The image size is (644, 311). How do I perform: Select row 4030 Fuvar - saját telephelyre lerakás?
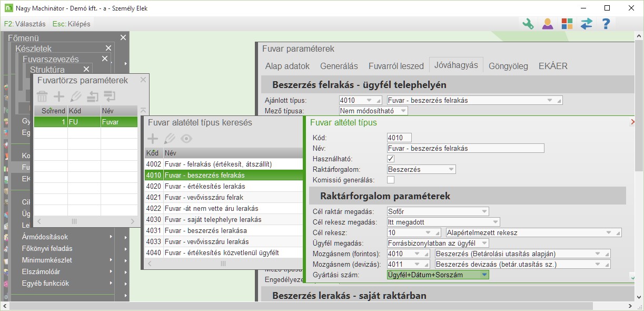coord(224,219)
